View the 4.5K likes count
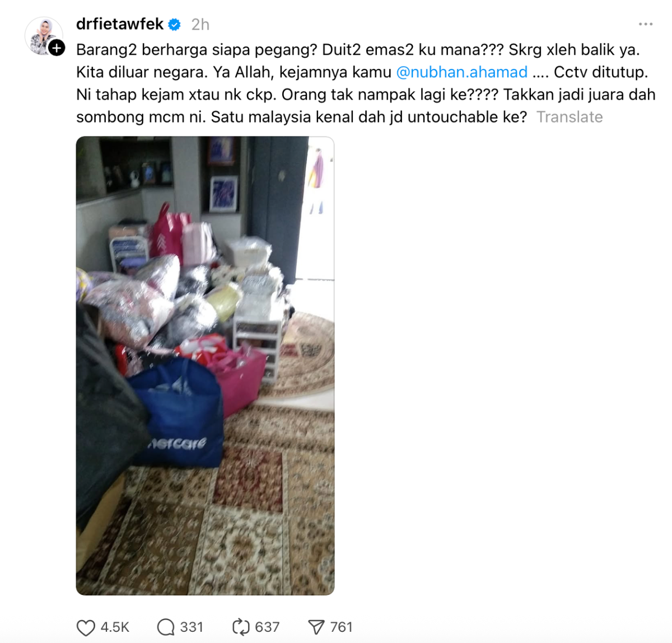This screenshot has height=643, width=672. (115, 627)
